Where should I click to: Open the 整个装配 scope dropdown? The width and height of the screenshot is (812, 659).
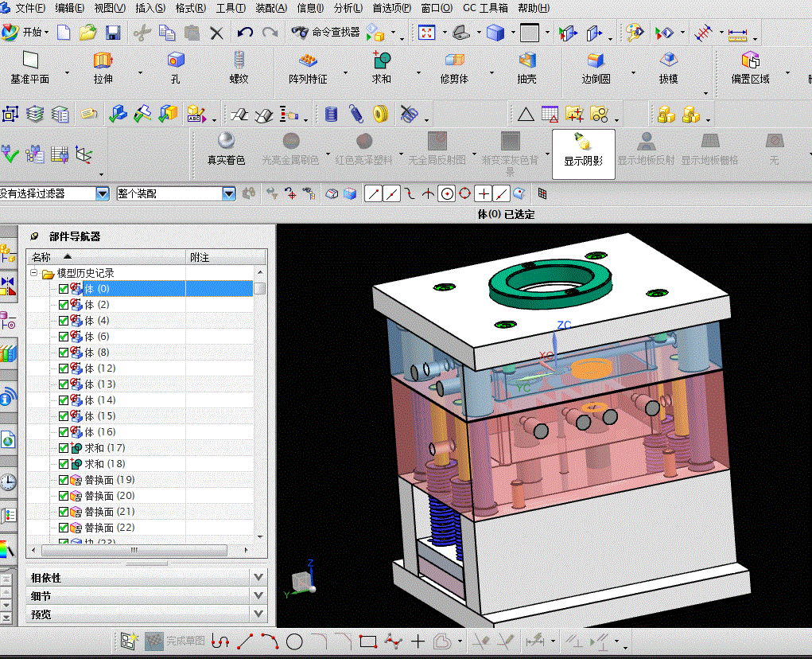pyautogui.click(x=229, y=193)
